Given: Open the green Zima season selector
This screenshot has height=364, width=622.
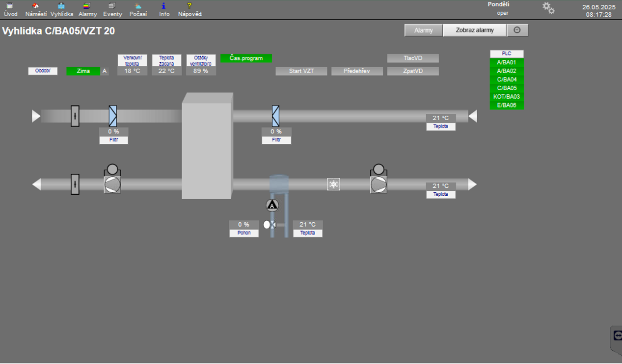Looking at the screenshot, I should click(83, 71).
